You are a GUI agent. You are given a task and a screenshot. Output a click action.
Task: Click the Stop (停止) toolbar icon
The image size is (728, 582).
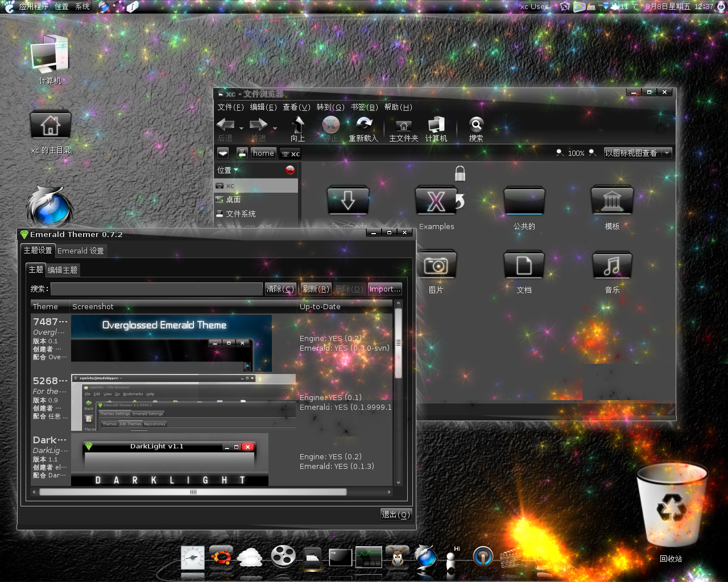[x=330, y=124]
